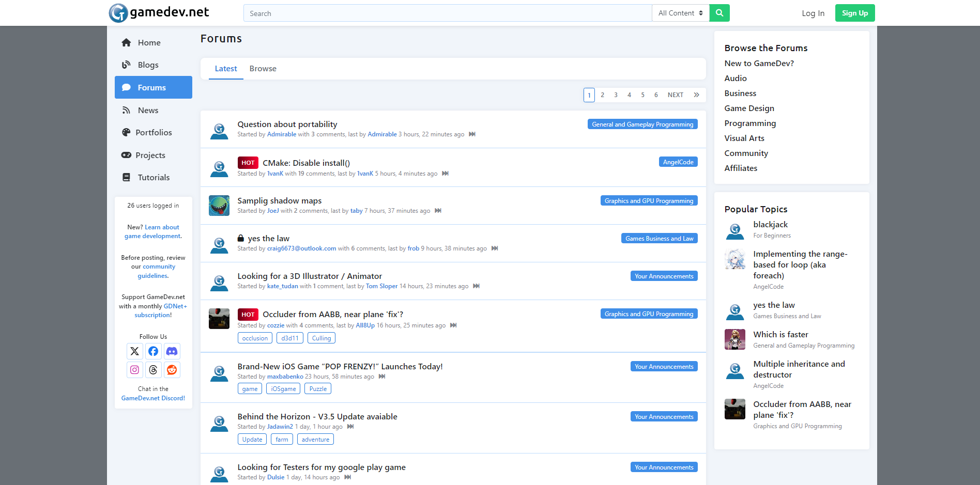980x485 pixels.
Task: Click the General and Gameplay Programming tag
Action: [642, 124]
